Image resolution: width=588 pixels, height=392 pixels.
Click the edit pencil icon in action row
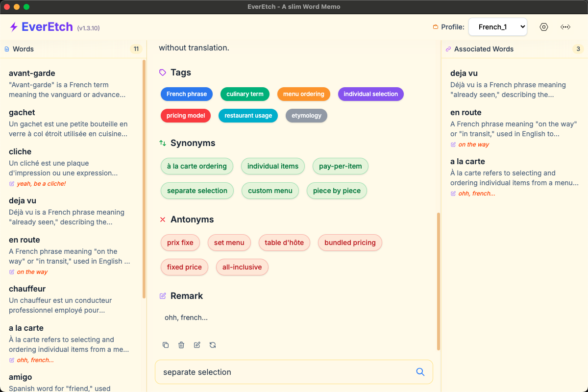coord(197,345)
